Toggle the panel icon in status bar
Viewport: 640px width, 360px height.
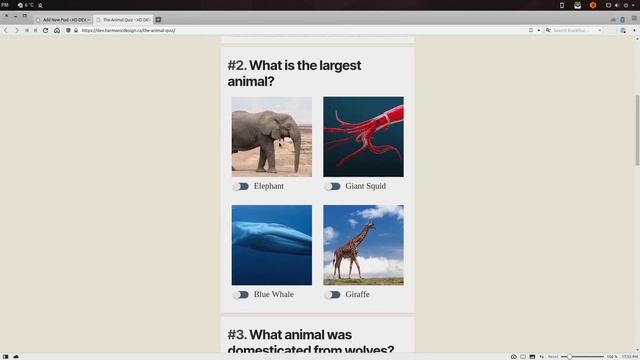pyautogui.click(x=5, y=356)
